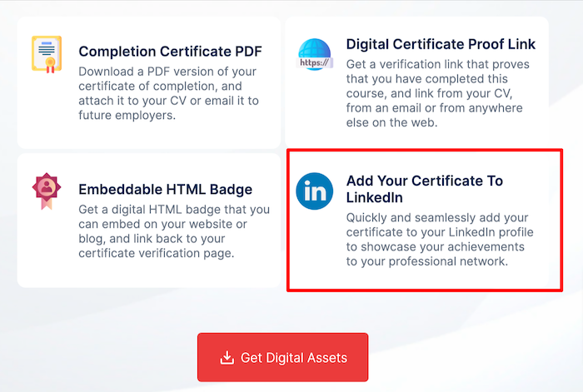The height and width of the screenshot is (392, 583).
Task: Click the 'Get a digital HTML badge' description
Action: click(174, 231)
